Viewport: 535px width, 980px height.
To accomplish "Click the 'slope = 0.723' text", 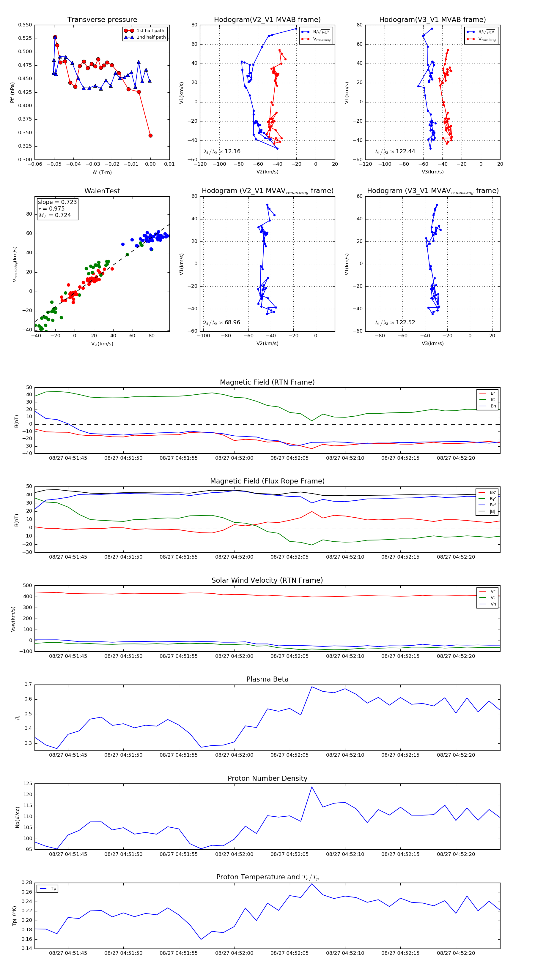I will (x=57, y=202).
